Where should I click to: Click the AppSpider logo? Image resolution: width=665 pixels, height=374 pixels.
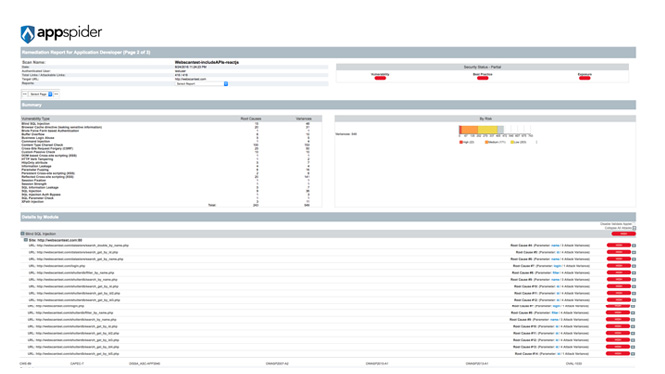[x=61, y=33]
